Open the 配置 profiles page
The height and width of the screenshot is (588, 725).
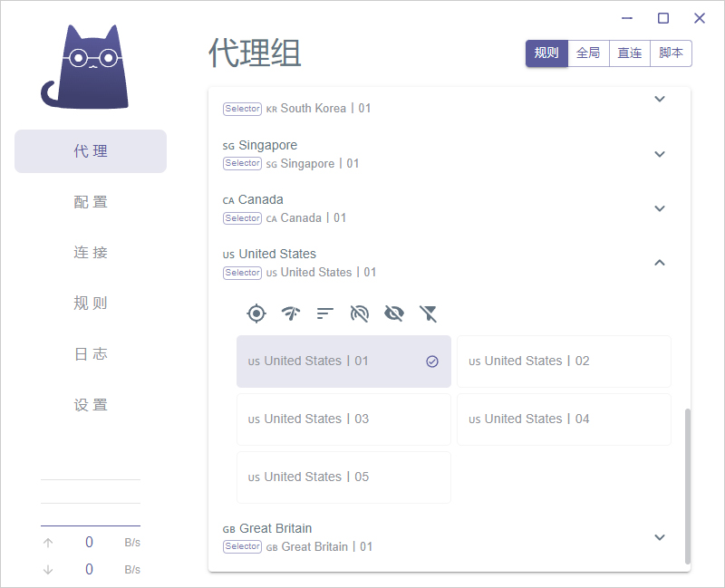tap(91, 202)
